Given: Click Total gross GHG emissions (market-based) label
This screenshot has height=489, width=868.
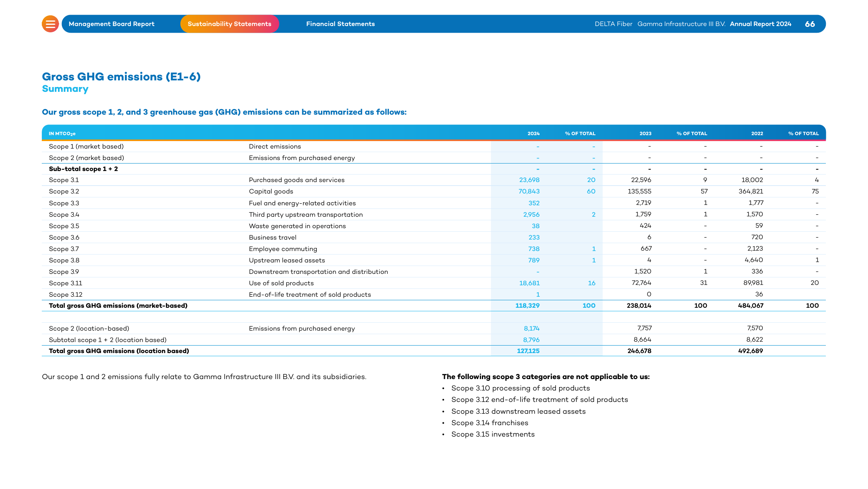Looking at the screenshot, I should pos(118,306).
